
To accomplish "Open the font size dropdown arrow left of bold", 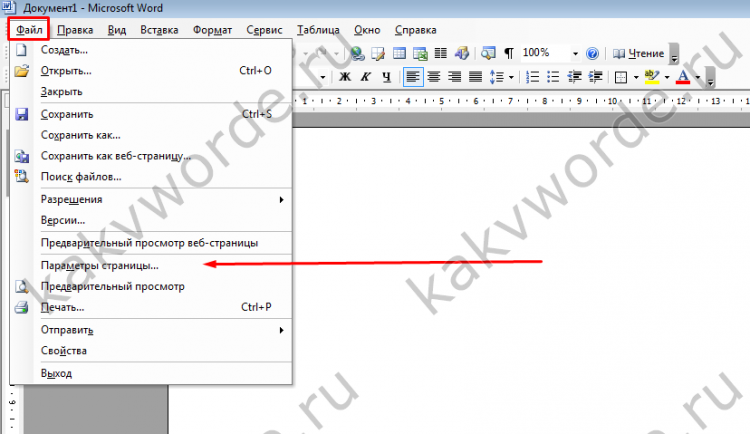I will click(x=323, y=77).
